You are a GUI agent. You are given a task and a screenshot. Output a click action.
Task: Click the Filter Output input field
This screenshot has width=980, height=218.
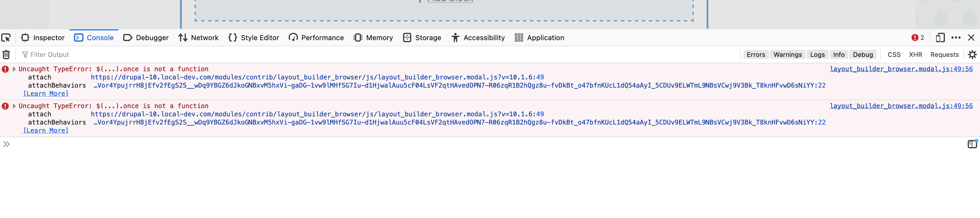pyautogui.click(x=190, y=54)
